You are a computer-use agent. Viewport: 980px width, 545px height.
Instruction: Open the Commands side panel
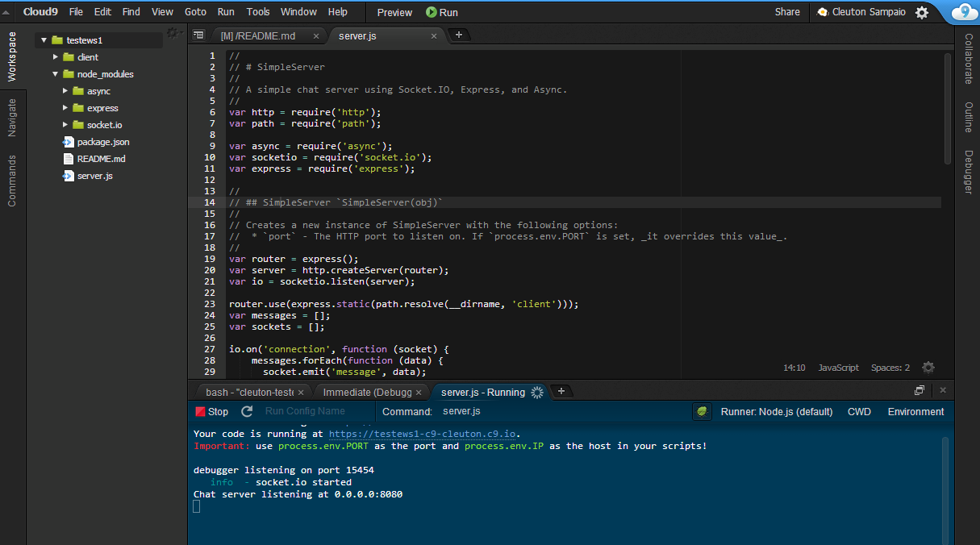click(12, 181)
